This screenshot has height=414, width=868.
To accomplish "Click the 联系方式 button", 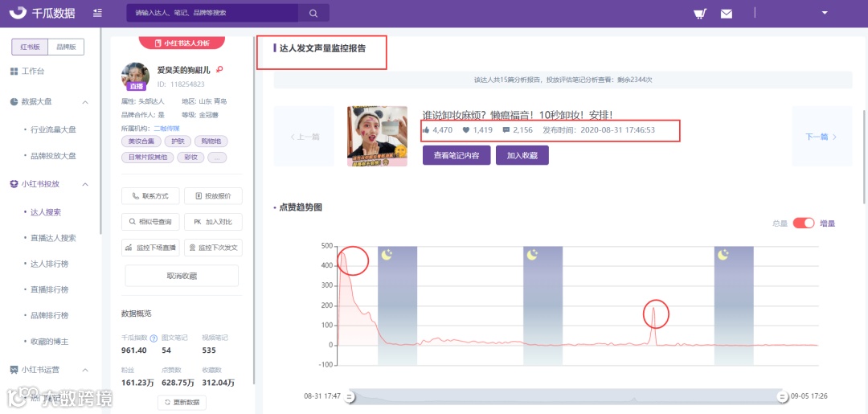I will pos(150,196).
